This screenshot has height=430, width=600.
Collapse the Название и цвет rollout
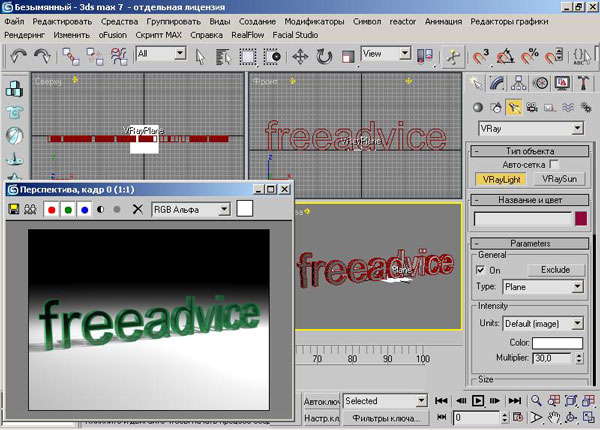pyautogui.click(x=530, y=200)
